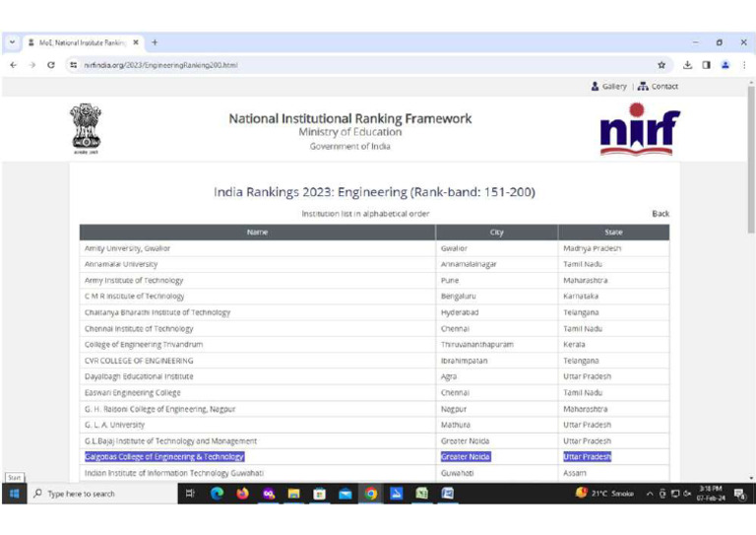Image resolution: width=756 pixels, height=535 pixels.
Task: Select Amity University, Gwalior row name
Action: 127,248
